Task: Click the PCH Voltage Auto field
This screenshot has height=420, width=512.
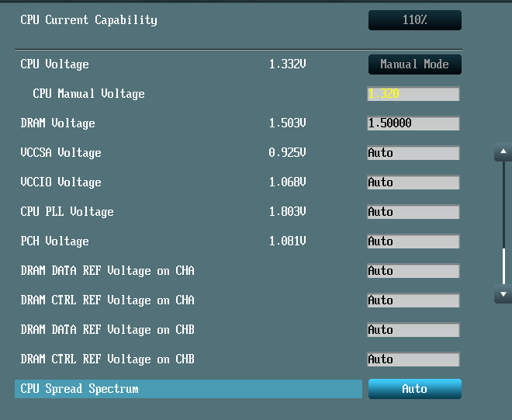Action: (413, 241)
